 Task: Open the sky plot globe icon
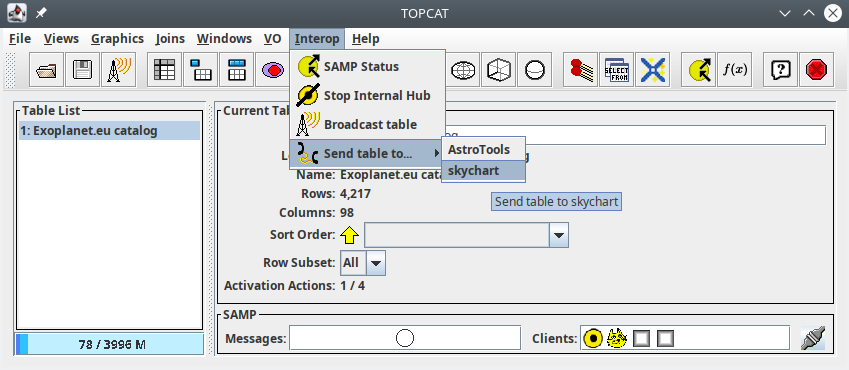(x=463, y=70)
